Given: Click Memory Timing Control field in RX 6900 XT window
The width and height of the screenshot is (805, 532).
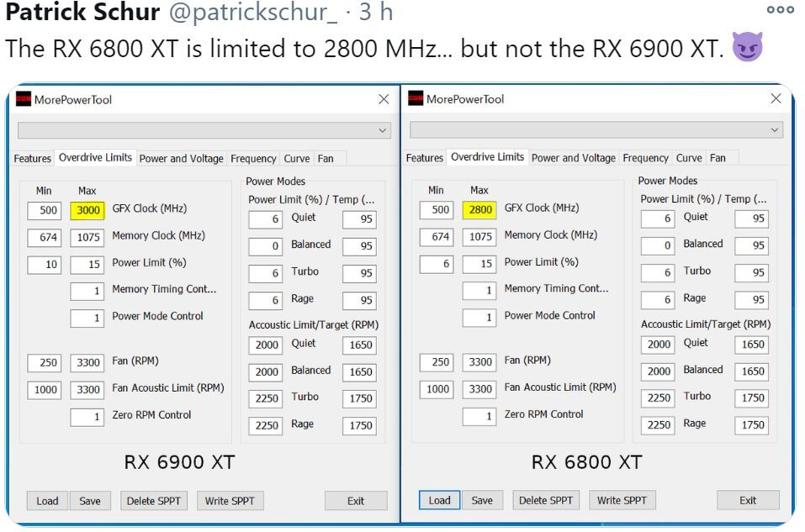Looking at the screenshot, I should tap(87, 291).
